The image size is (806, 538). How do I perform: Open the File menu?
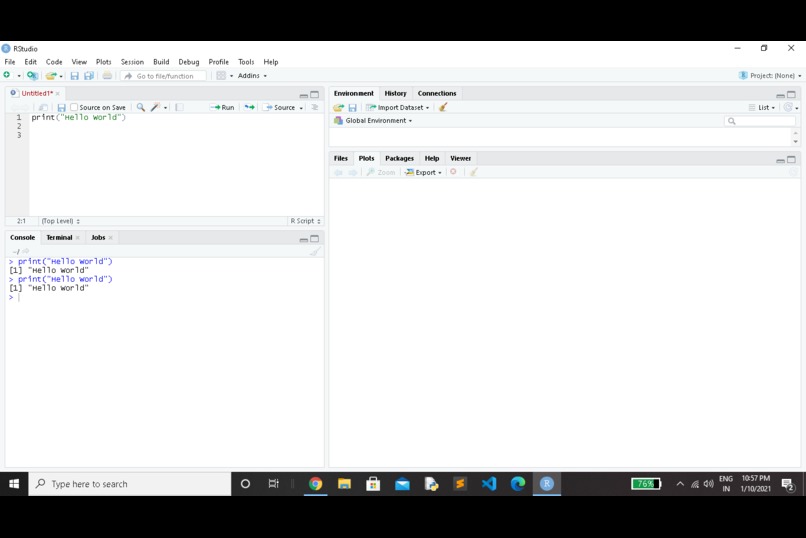10,62
